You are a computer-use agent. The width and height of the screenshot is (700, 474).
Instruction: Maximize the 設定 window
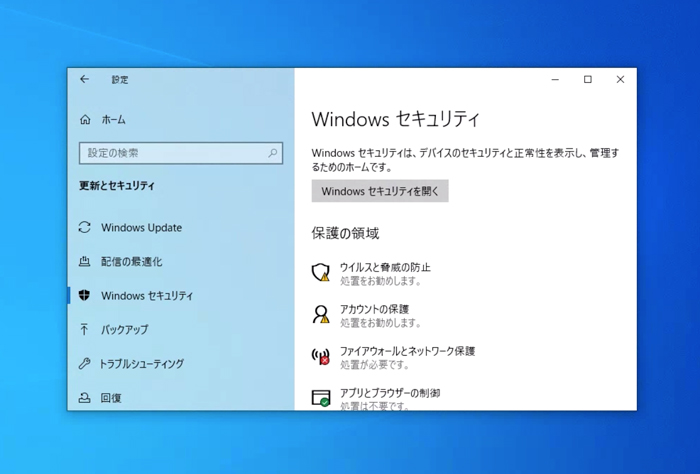[587, 80]
